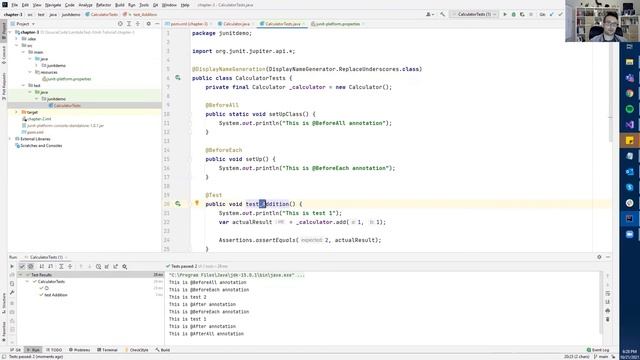
Task: Click the CalculatorTests breadcrumb in navigation bar
Action: (x=102, y=14)
